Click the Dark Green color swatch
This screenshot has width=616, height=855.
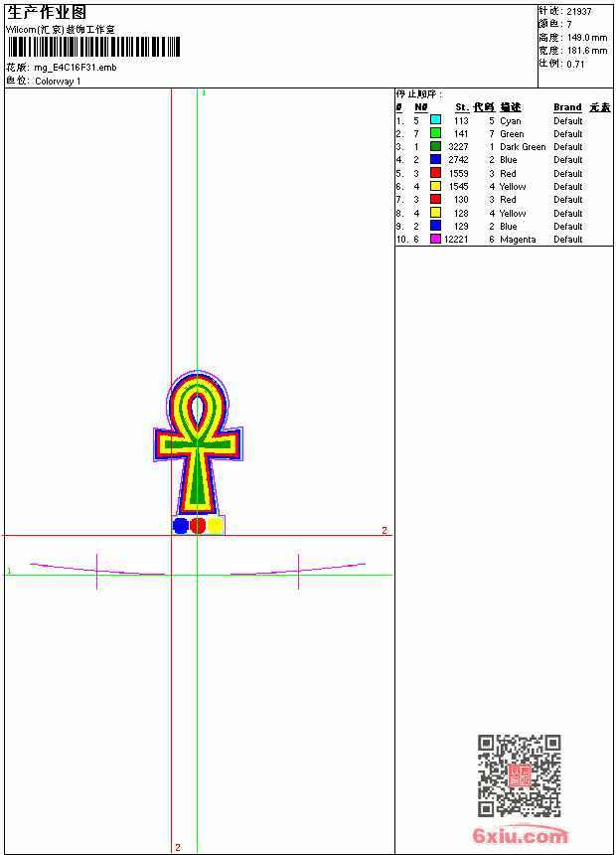coord(435,146)
